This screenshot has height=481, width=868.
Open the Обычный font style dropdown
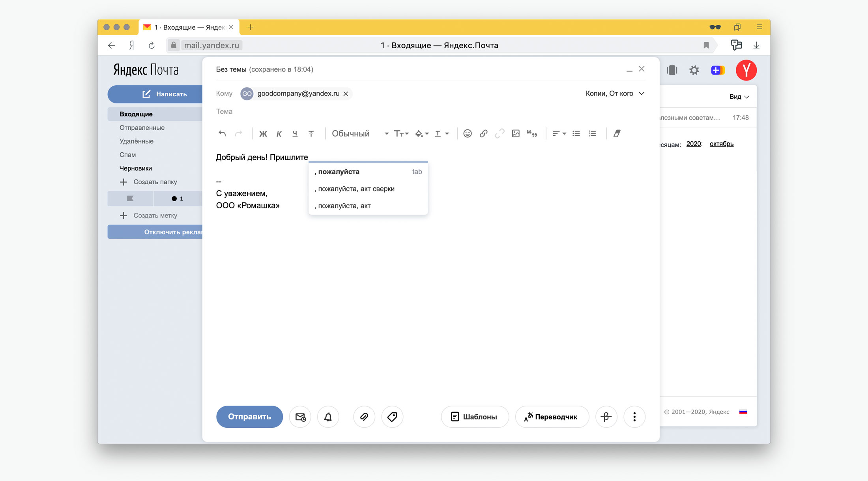(360, 134)
